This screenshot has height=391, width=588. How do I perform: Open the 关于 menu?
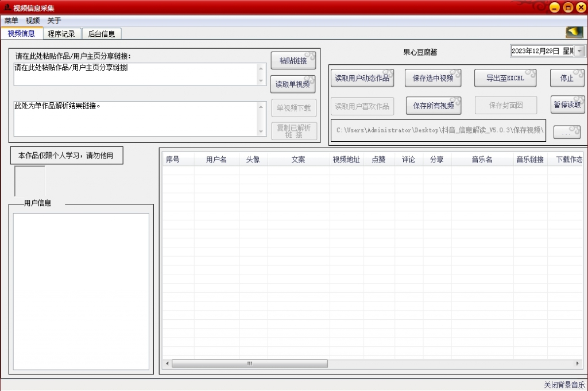pyautogui.click(x=53, y=20)
